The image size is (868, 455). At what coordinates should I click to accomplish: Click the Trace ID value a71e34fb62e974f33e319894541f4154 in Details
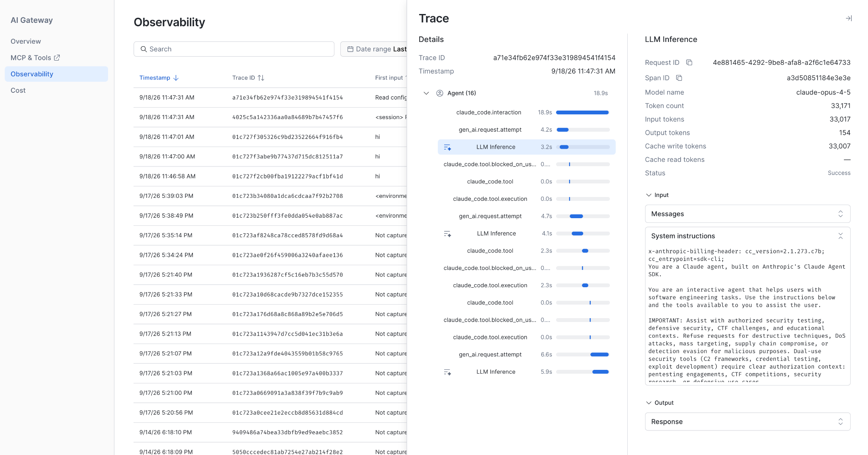pyautogui.click(x=554, y=58)
